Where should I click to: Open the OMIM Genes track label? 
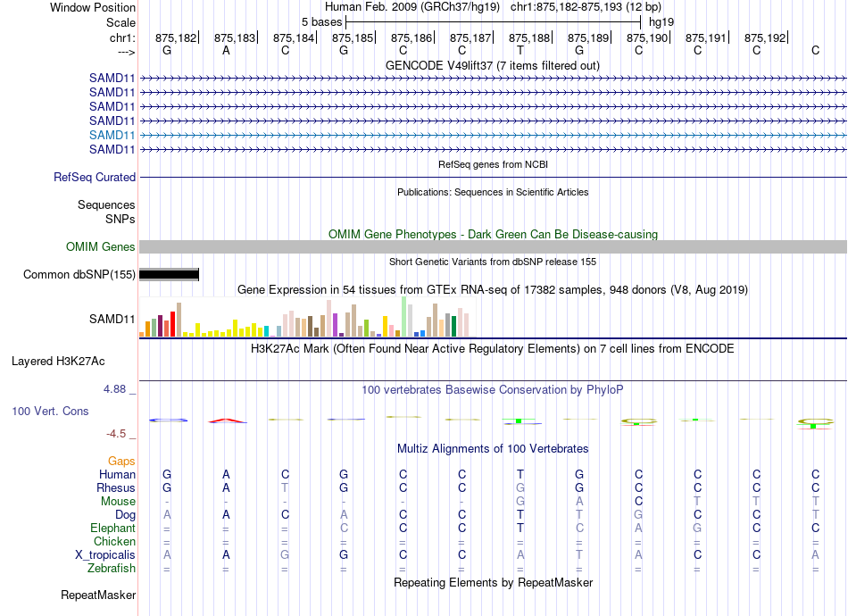click(101, 247)
